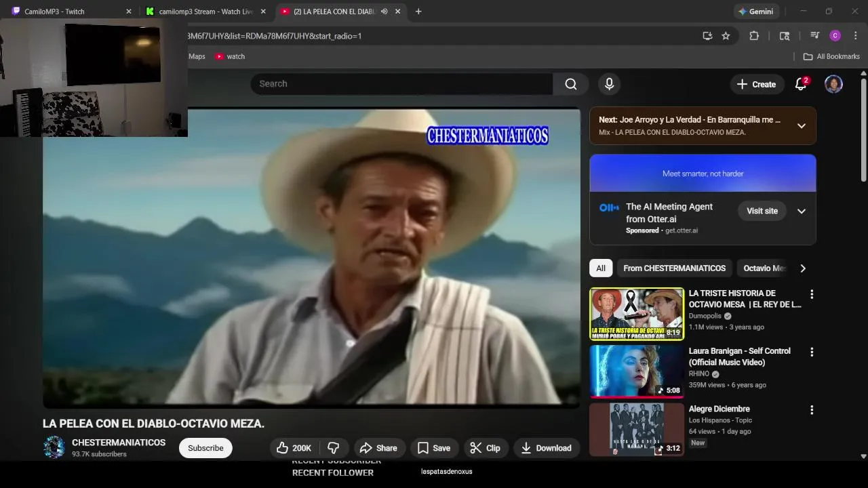The width and height of the screenshot is (868, 488).
Task: Open the Chrome extensions puzzle icon
Action: click(754, 36)
